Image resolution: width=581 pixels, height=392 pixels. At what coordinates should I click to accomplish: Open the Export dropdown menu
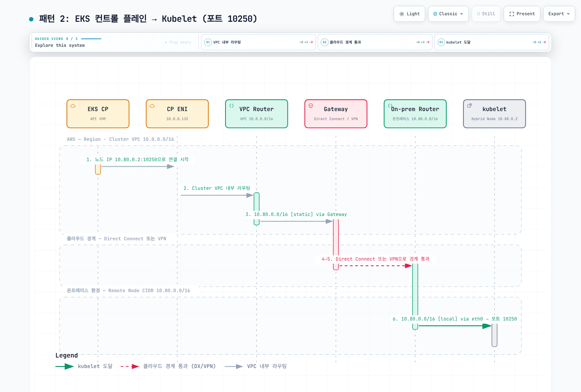(559, 14)
